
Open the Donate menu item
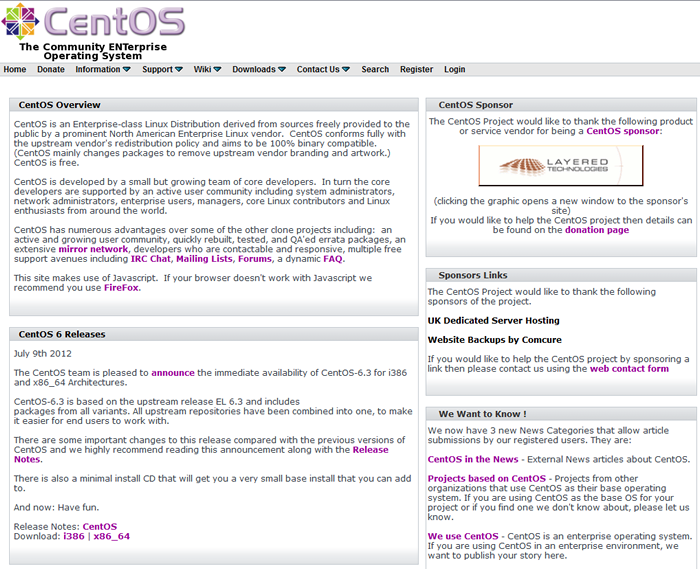pyautogui.click(x=51, y=69)
